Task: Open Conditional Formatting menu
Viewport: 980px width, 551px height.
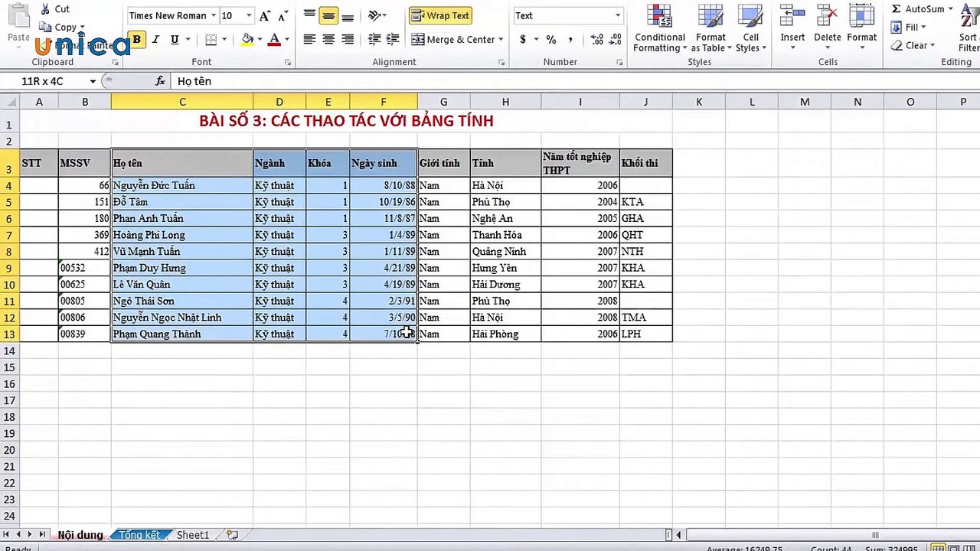Action: [659, 28]
